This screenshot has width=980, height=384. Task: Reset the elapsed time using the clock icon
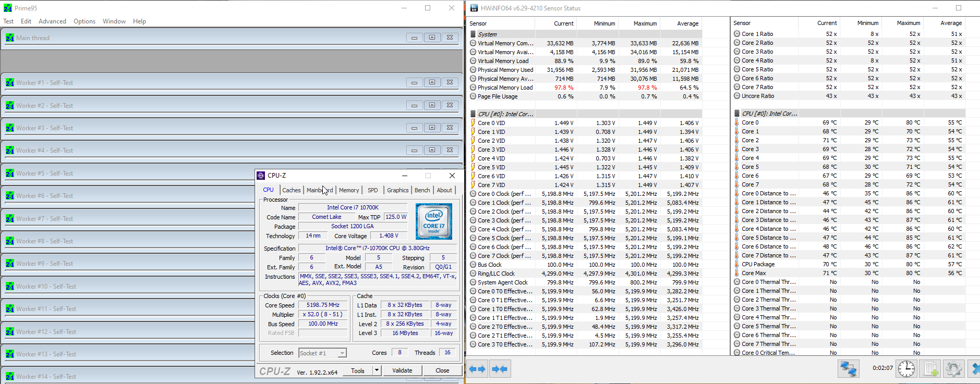coord(906,369)
